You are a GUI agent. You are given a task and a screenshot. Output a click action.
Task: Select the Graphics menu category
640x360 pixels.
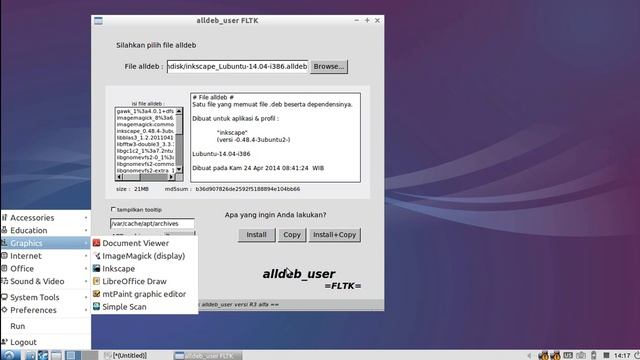pos(45,243)
